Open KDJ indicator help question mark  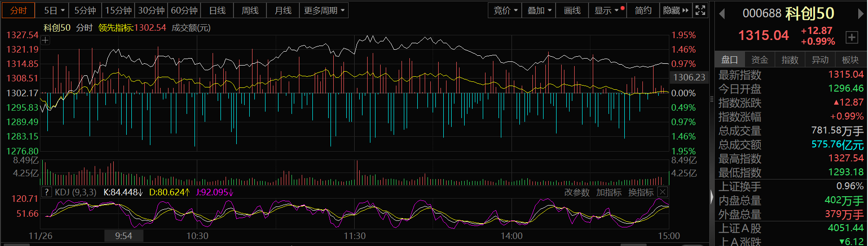point(46,192)
